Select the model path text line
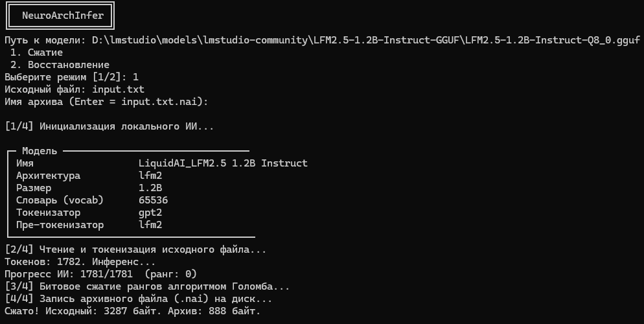 [323, 40]
